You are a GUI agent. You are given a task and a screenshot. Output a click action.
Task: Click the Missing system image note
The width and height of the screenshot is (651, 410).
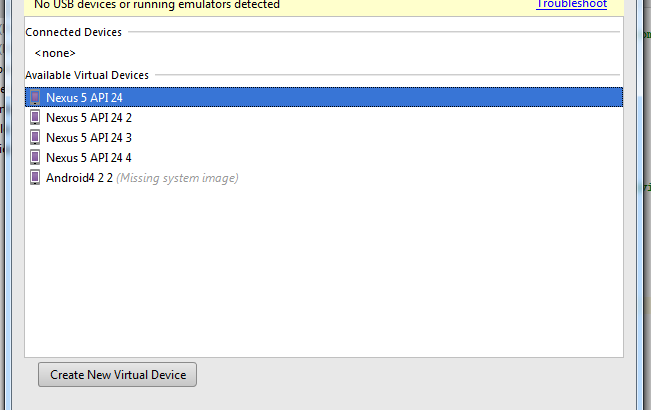click(178, 178)
